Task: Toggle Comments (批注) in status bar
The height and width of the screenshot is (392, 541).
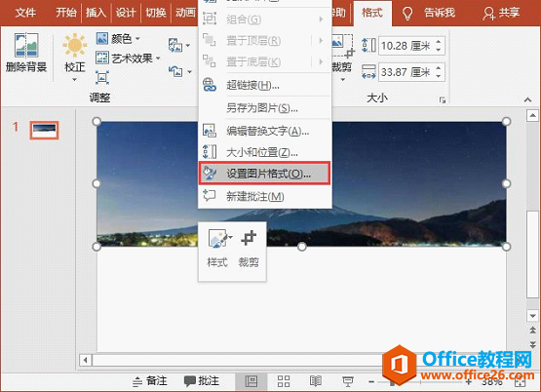Action: pyautogui.click(x=202, y=381)
